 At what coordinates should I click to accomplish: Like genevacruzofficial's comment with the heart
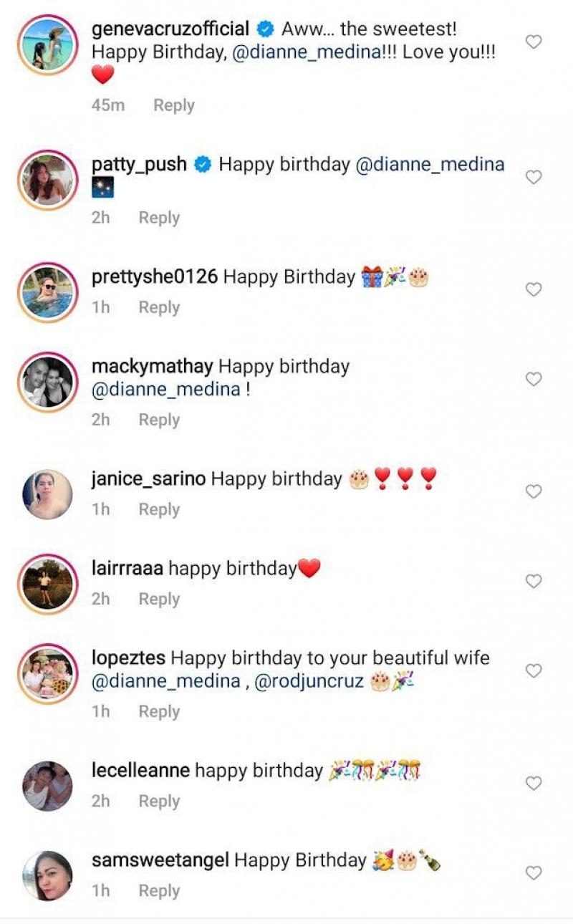click(x=534, y=42)
